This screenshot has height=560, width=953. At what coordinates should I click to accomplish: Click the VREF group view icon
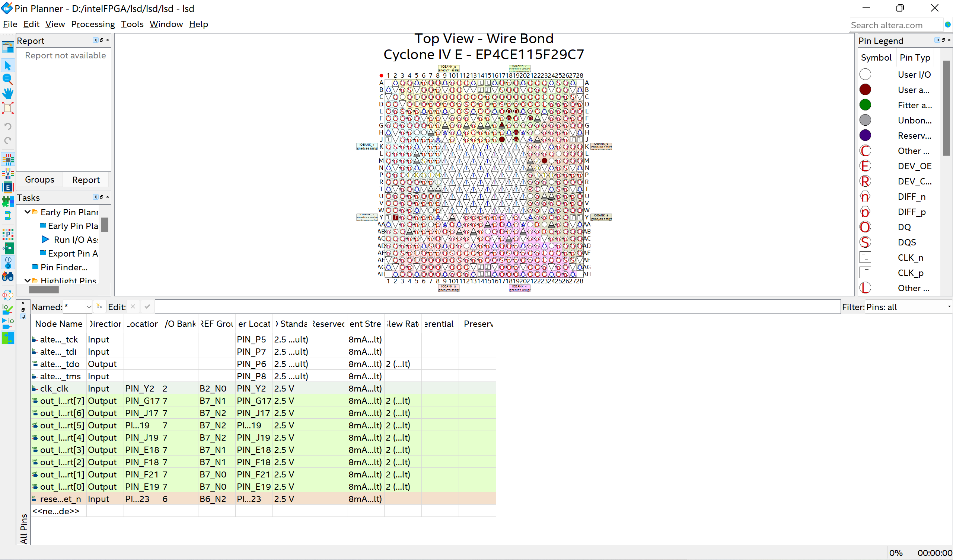tap(7, 174)
